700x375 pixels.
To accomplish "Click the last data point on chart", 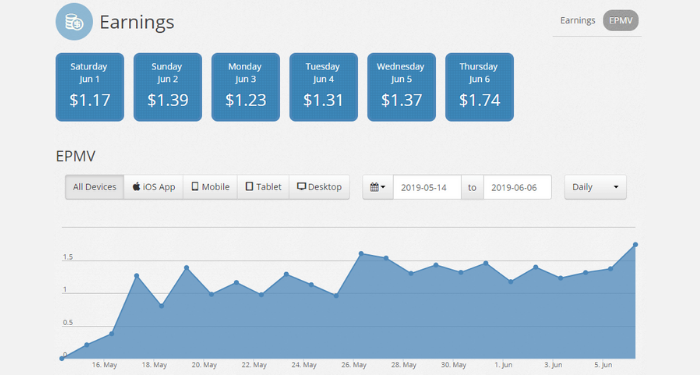I will click(x=635, y=245).
